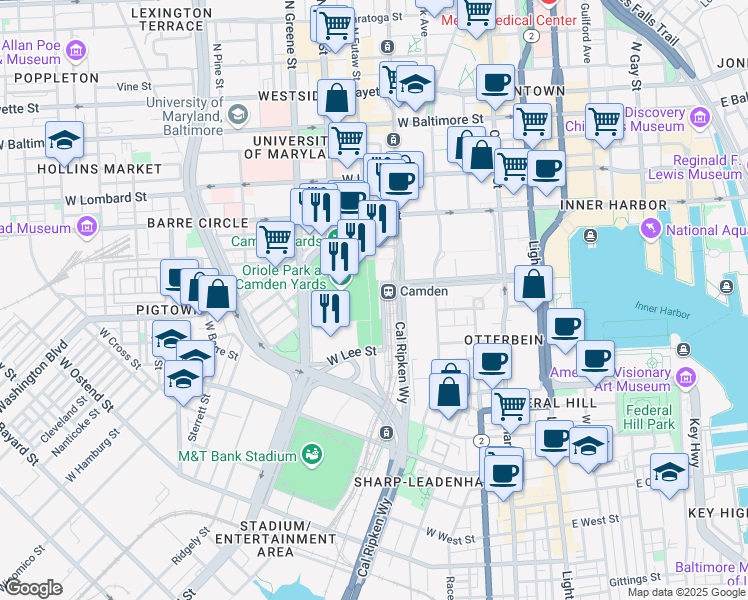The height and width of the screenshot is (600, 748).
Task: Select the Vine St label
Action: coord(134,86)
